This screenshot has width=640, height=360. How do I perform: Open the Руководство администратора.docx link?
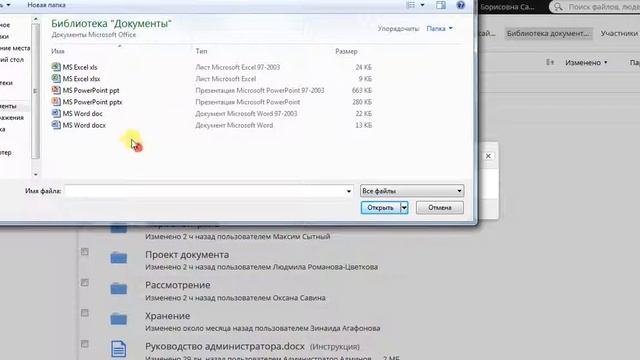pyautogui.click(x=225, y=346)
